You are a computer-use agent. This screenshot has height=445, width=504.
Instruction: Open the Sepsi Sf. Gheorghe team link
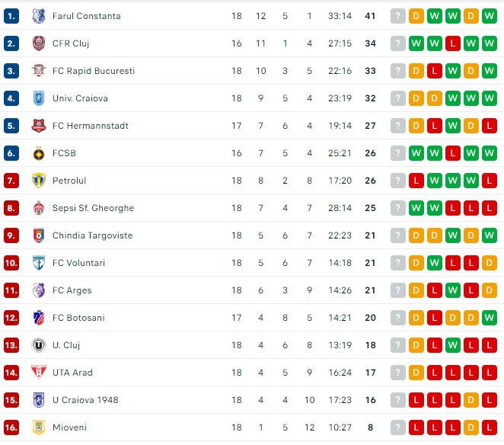point(93,208)
